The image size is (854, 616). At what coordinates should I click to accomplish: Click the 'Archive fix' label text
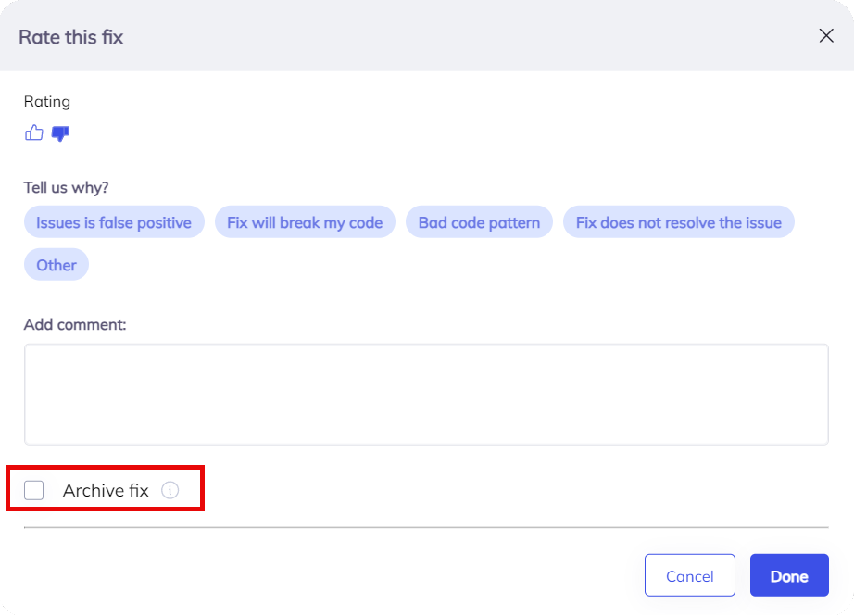pyautogui.click(x=106, y=491)
